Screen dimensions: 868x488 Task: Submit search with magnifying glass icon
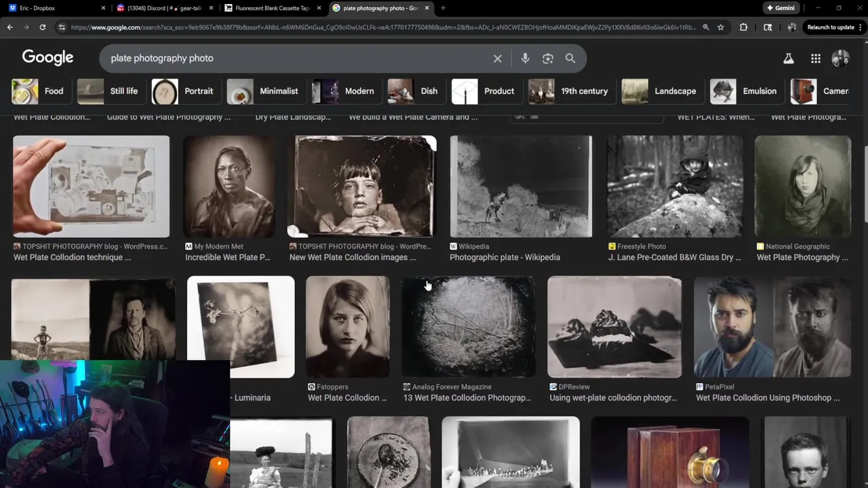(570, 58)
